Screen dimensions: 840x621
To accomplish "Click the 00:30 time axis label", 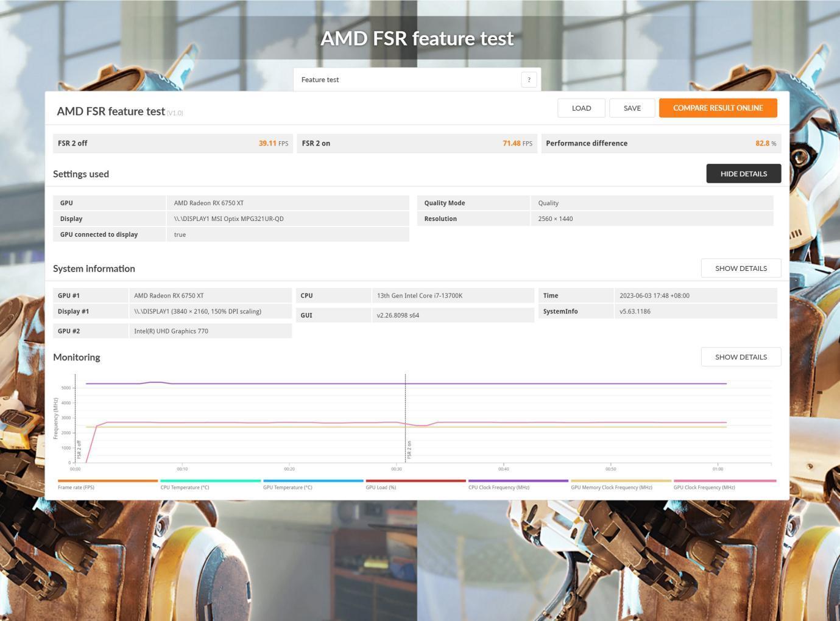I will [x=397, y=469].
